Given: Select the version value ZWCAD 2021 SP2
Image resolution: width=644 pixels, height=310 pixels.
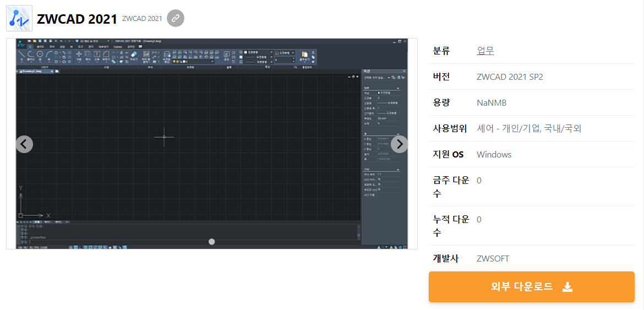Looking at the screenshot, I should coord(510,77).
